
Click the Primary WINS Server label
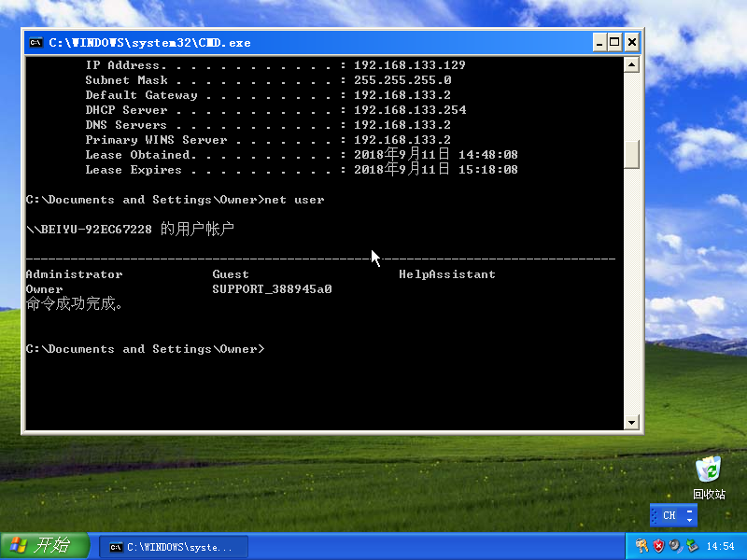(x=156, y=139)
